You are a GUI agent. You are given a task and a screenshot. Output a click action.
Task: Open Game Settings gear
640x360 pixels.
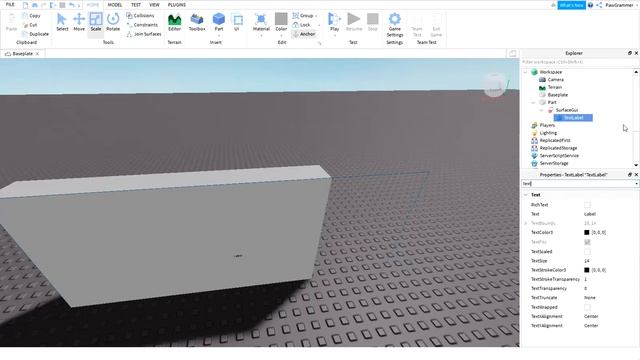pyautogui.click(x=395, y=24)
